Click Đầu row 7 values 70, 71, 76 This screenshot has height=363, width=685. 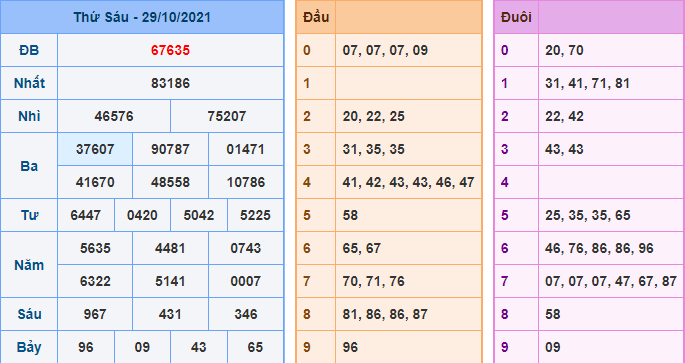[374, 282]
